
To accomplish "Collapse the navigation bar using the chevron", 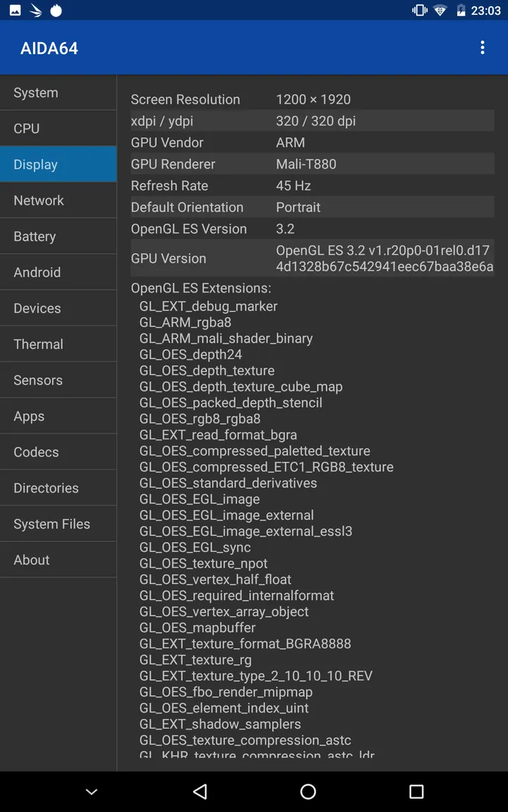I will [91, 792].
